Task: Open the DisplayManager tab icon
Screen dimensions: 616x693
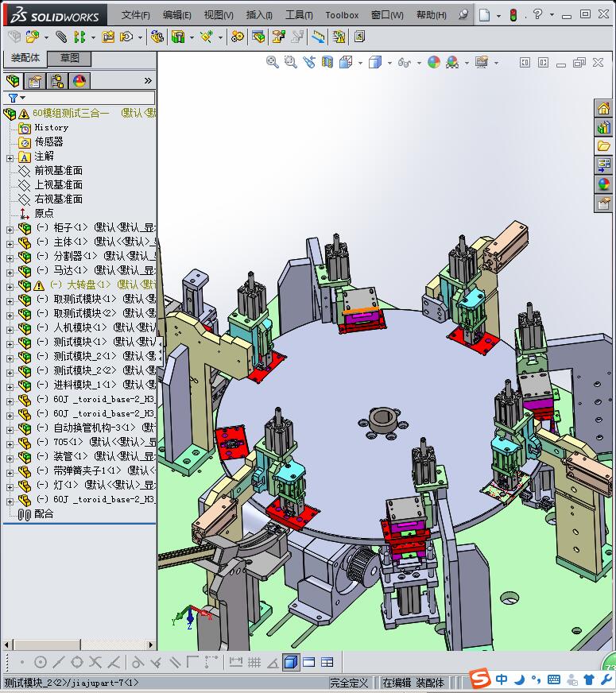Action: coord(79,81)
